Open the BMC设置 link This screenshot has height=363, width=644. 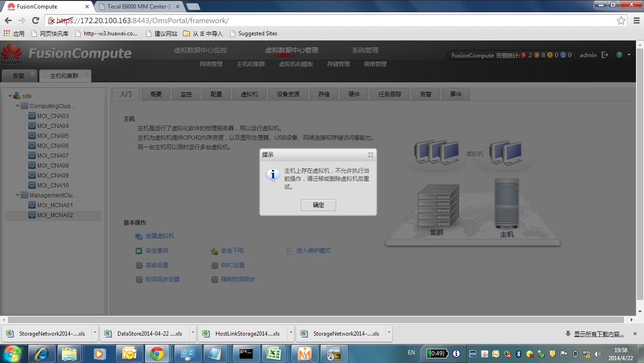233,265
